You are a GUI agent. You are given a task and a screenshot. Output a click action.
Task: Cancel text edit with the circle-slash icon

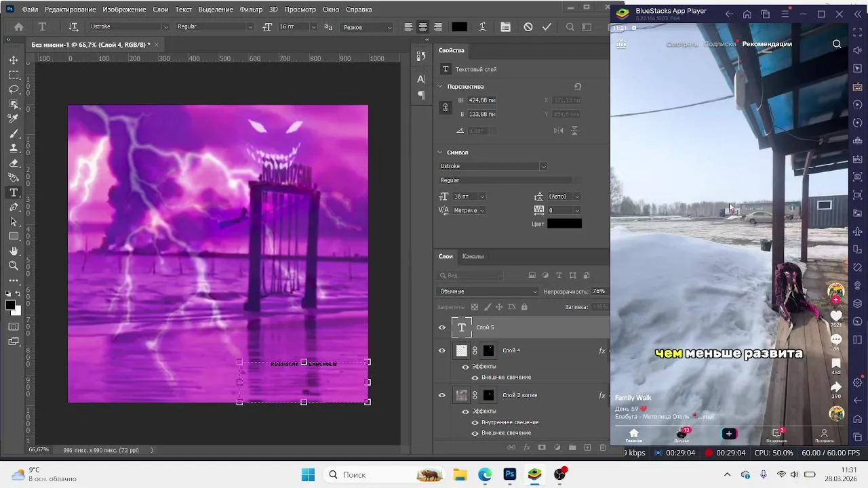[528, 27]
